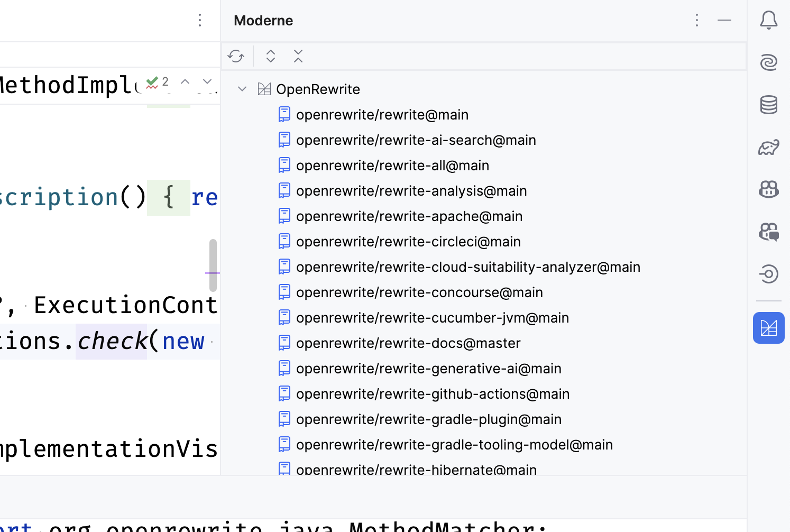Open the editor tabs options menu
Screen dimensions: 790x532
pyautogui.click(x=200, y=20)
